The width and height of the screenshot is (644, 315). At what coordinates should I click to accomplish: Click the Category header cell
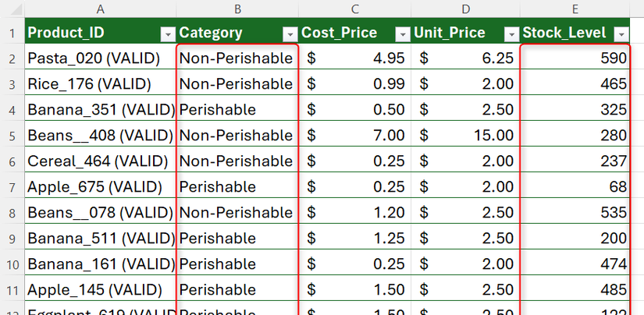coord(226,34)
